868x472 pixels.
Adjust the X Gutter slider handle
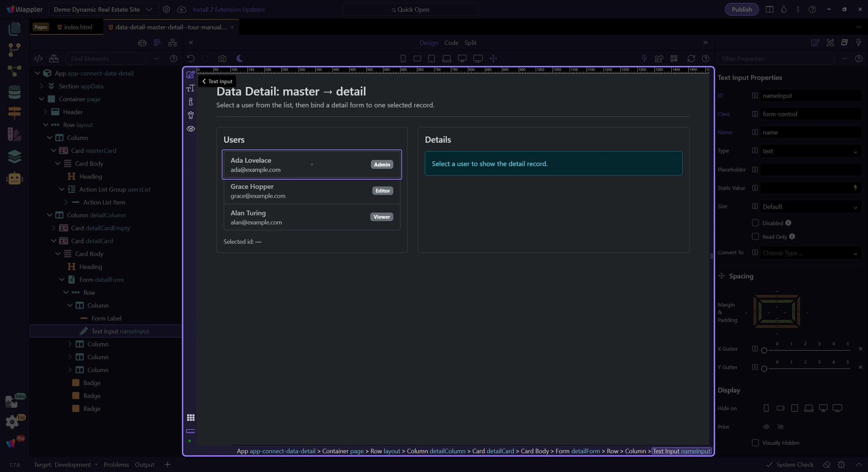tap(764, 350)
